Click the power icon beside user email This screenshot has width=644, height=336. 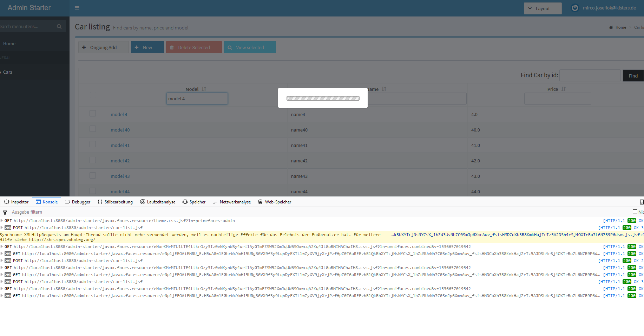[x=575, y=8]
